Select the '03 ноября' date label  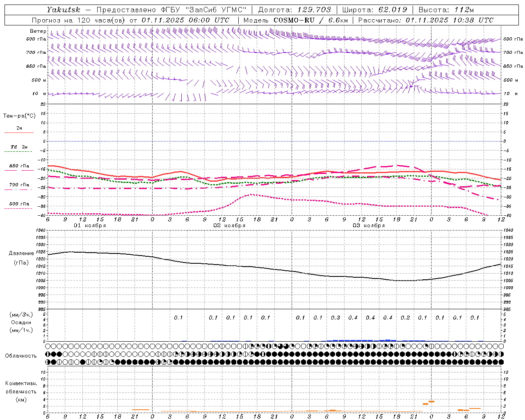pyautogui.click(x=369, y=226)
